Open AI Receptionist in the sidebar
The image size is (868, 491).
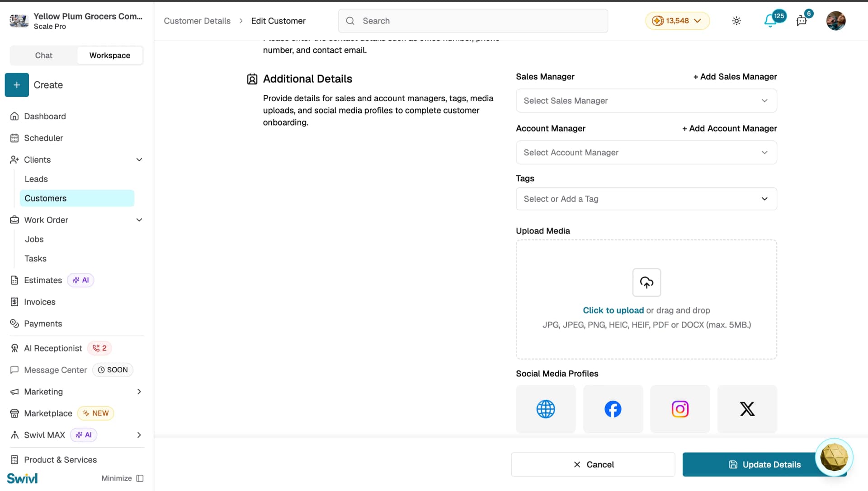click(53, 348)
